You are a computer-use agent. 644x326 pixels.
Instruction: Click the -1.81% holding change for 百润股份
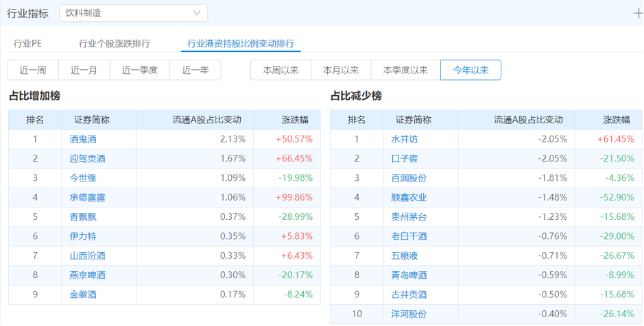[553, 178]
